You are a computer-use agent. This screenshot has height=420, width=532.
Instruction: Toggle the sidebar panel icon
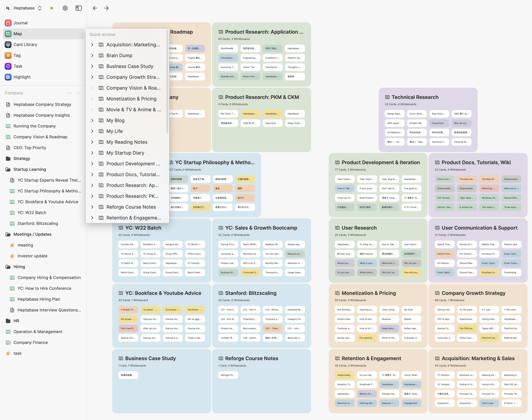coord(79,8)
